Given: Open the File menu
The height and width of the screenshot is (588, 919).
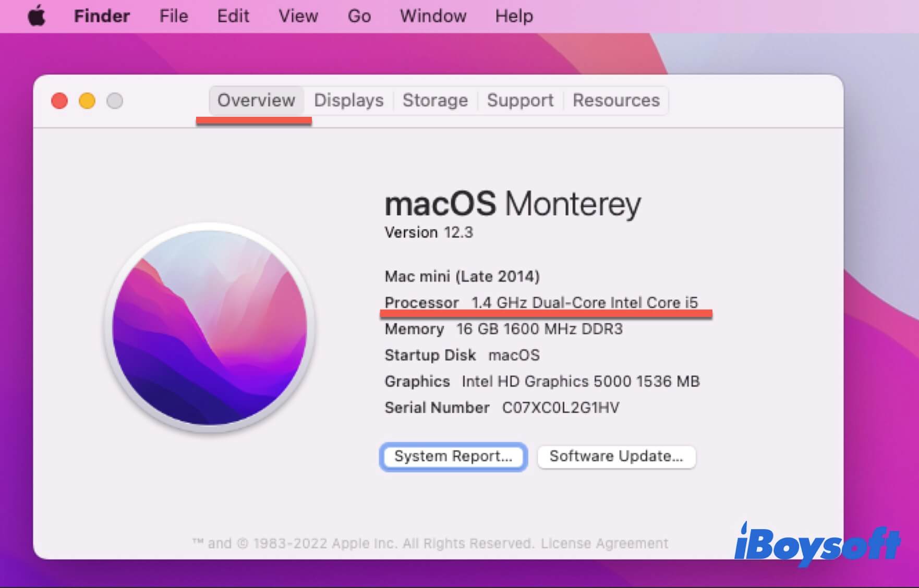Looking at the screenshot, I should (x=173, y=16).
